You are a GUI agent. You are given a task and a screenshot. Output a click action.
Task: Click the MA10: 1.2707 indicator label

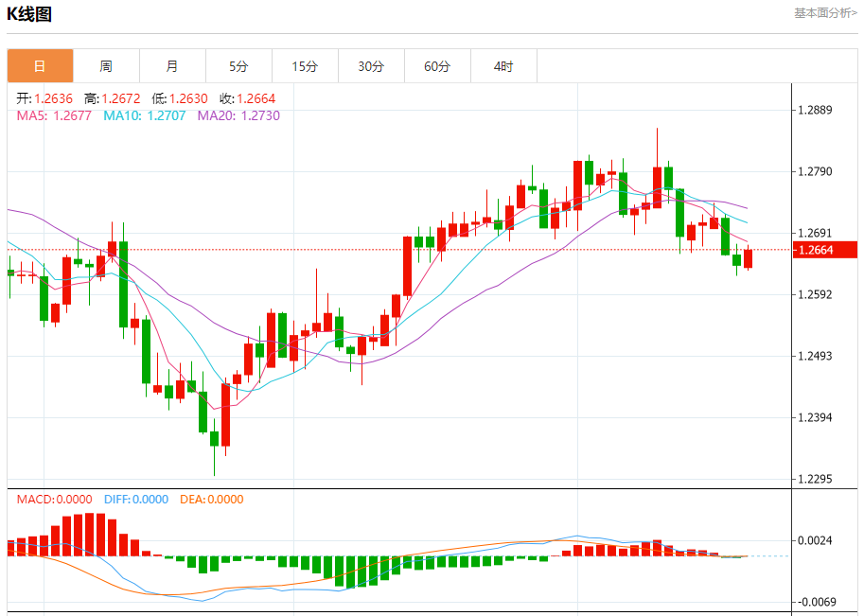(145, 115)
